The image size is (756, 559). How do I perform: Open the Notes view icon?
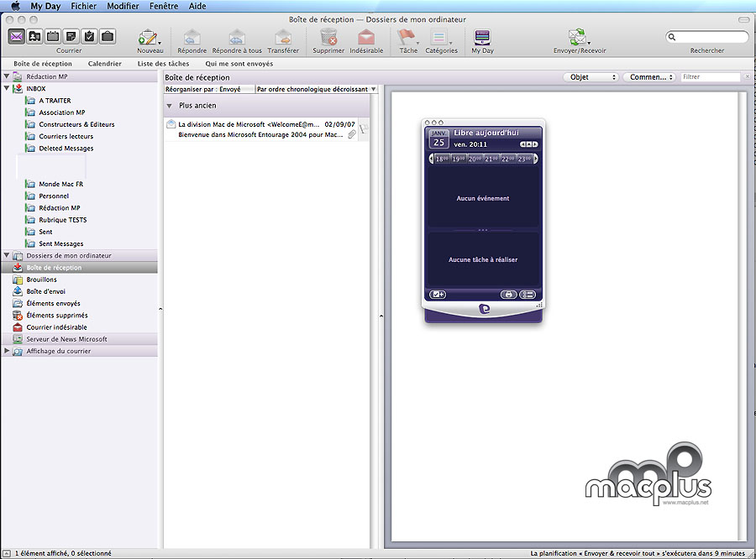[x=71, y=36]
